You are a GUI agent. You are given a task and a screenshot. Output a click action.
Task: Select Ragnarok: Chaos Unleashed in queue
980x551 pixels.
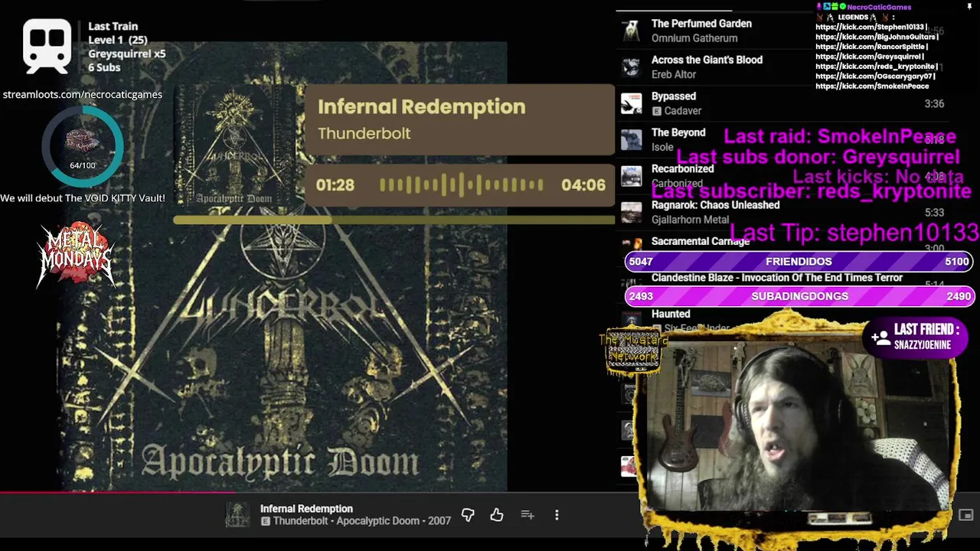pyautogui.click(x=715, y=205)
